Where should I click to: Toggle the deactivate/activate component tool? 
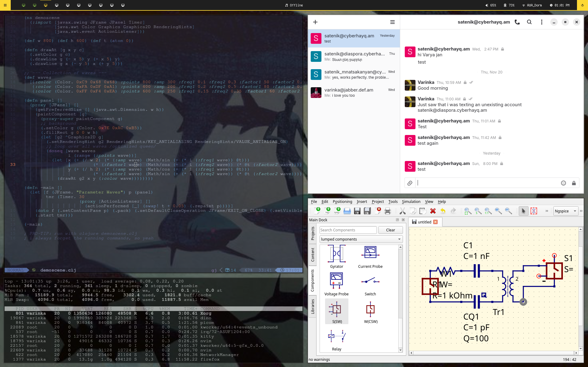tap(534, 211)
